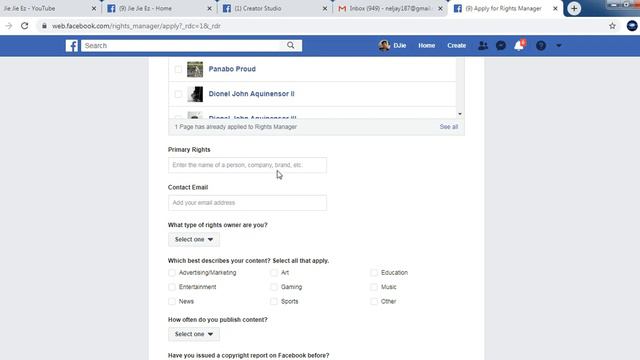This screenshot has height=360, width=640.
Task: Click the site lock icon in address bar
Action: tap(44, 26)
